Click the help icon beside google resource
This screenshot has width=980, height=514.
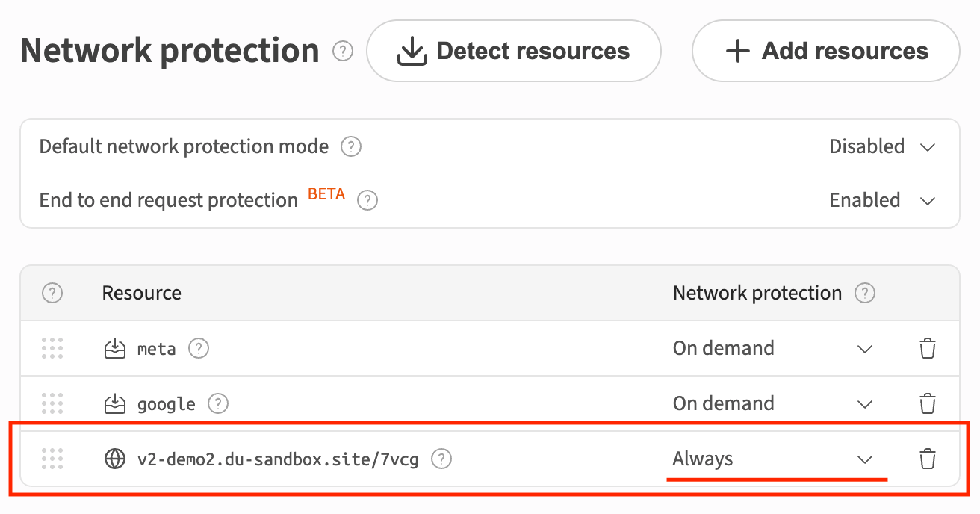tap(218, 404)
